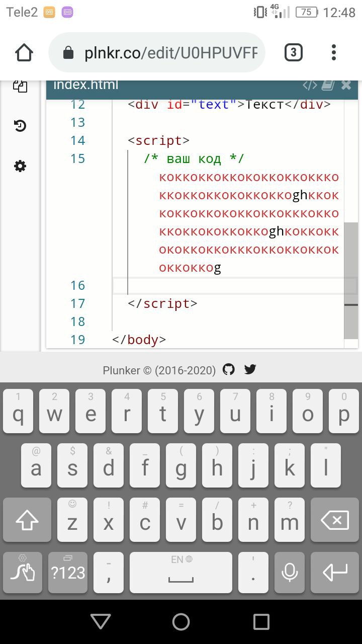Tap the keyboard backspace key
Viewport: 362px width, 644px height.
click(x=335, y=520)
